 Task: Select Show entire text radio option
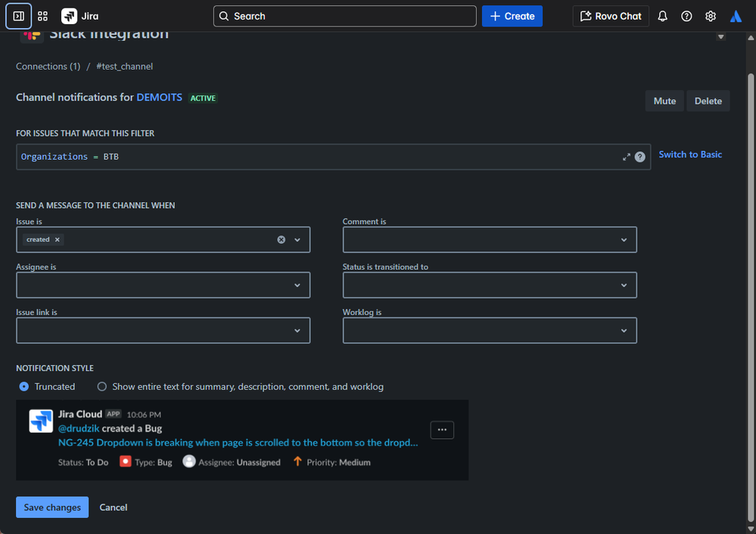[101, 386]
